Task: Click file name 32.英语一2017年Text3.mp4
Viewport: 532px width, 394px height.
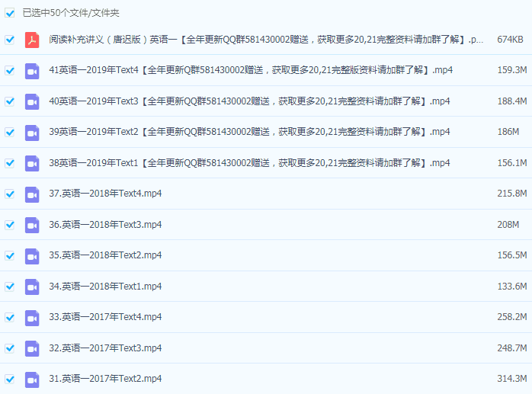Action: tap(105, 348)
